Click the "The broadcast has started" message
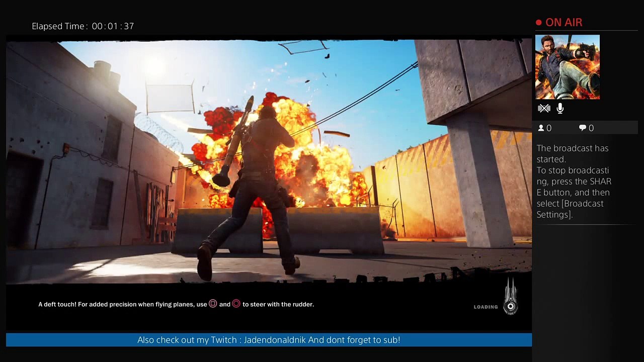Image resolution: width=644 pixels, height=362 pixels. tap(573, 153)
